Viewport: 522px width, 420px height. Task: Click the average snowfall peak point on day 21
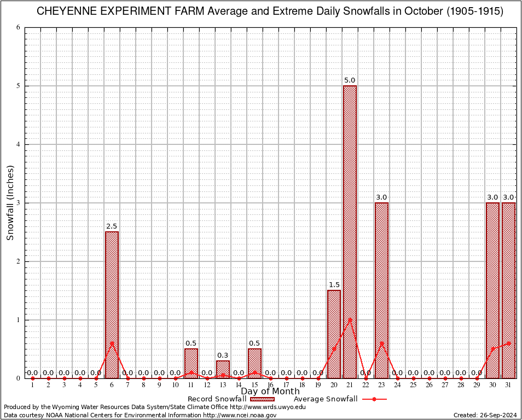click(x=350, y=320)
